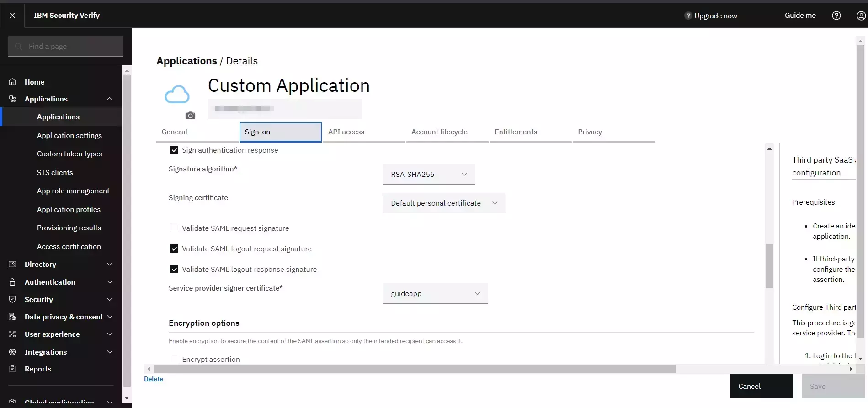The height and width of the screenshot is (408, 868).
Task: Click the sidebar scroll down arrow
Action: [x=127, y=398]
